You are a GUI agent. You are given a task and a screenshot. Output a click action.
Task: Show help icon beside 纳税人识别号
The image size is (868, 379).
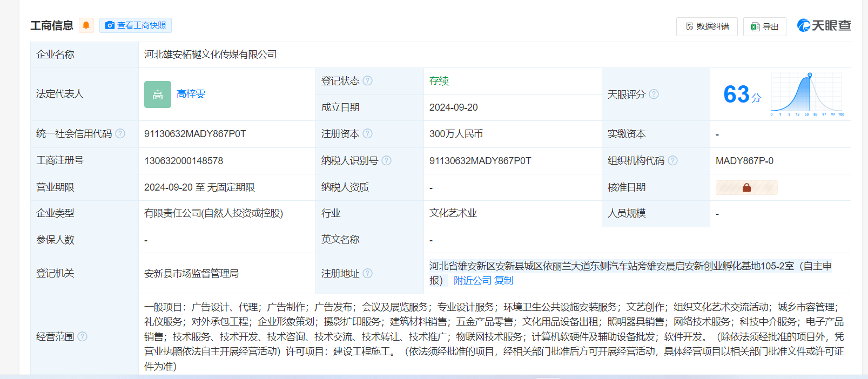(x=386, y=160)
